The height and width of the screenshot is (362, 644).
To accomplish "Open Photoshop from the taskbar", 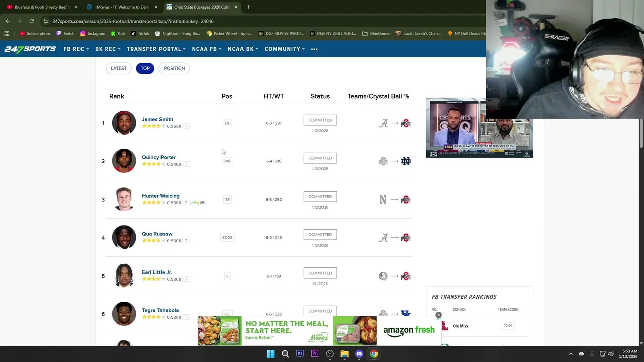I will point(300,354).
